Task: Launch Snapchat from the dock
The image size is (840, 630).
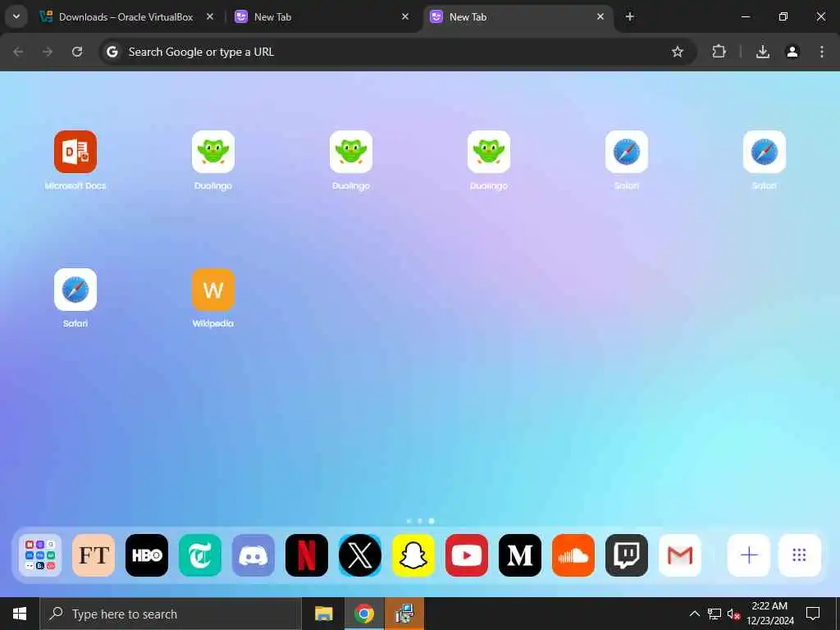Action: tap(413, 555)
